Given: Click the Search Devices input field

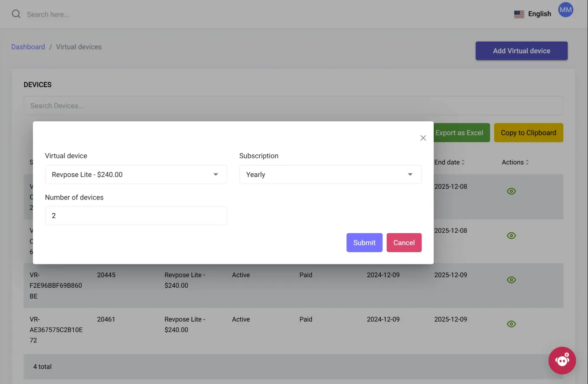Looking at the screenshot, I should (x=294, y=106).
